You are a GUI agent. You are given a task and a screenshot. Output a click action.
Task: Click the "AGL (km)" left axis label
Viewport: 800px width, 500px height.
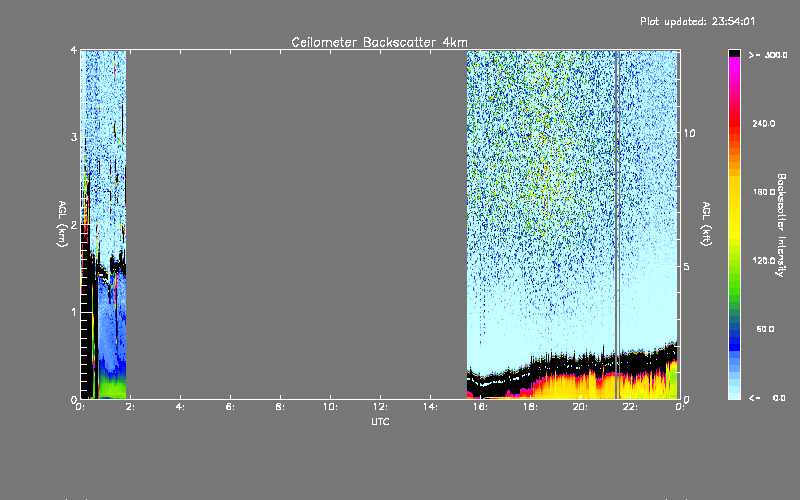pos(62,224)
